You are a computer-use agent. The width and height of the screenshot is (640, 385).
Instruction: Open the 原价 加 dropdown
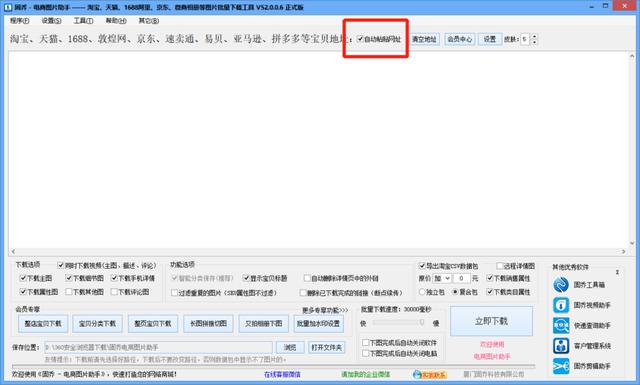click(442, 278)
